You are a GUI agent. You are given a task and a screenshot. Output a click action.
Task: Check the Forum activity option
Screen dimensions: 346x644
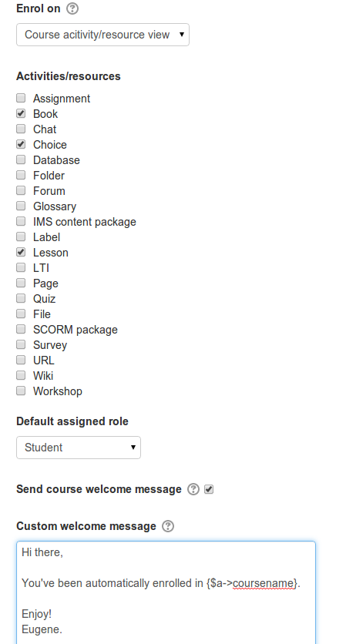(21, 190)
